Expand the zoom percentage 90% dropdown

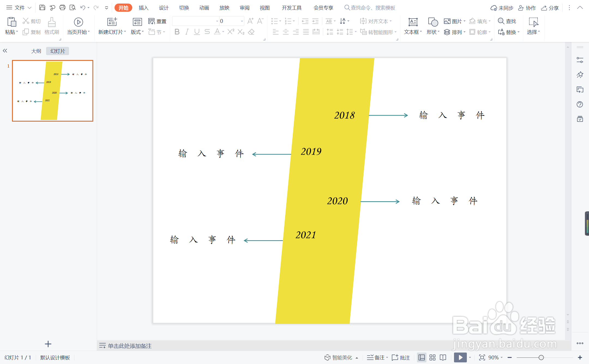[x=502, y=357]
